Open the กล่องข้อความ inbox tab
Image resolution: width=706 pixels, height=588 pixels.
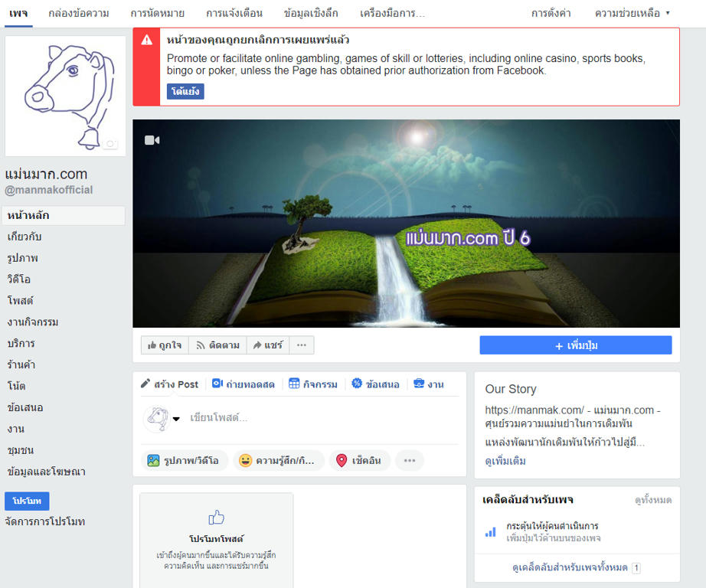(79, 14)
